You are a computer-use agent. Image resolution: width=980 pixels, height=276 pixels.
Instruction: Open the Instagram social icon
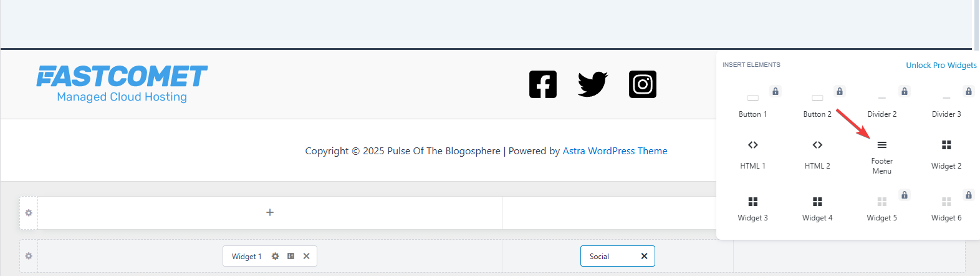[643, 84]
